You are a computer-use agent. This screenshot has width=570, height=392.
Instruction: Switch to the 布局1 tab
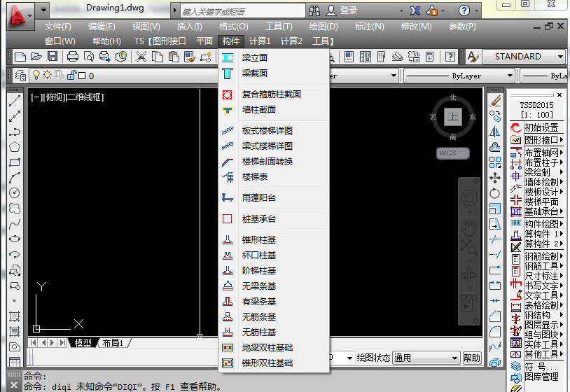tap(113, 343)
